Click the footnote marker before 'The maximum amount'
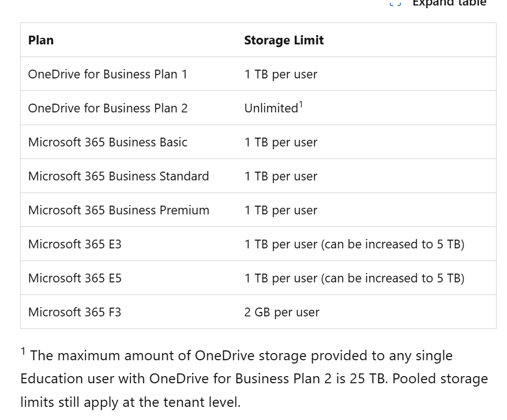Viewport: 507px width, 420px height. point(23,351)
